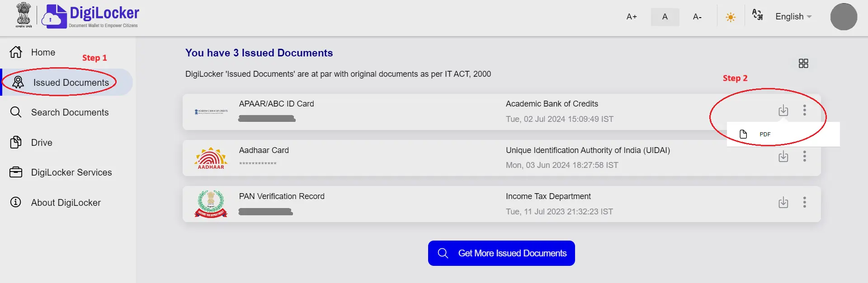Screen dimensions: 868x283
Task: Download the PAN Verification Record
Action: (x=783, y=203)
